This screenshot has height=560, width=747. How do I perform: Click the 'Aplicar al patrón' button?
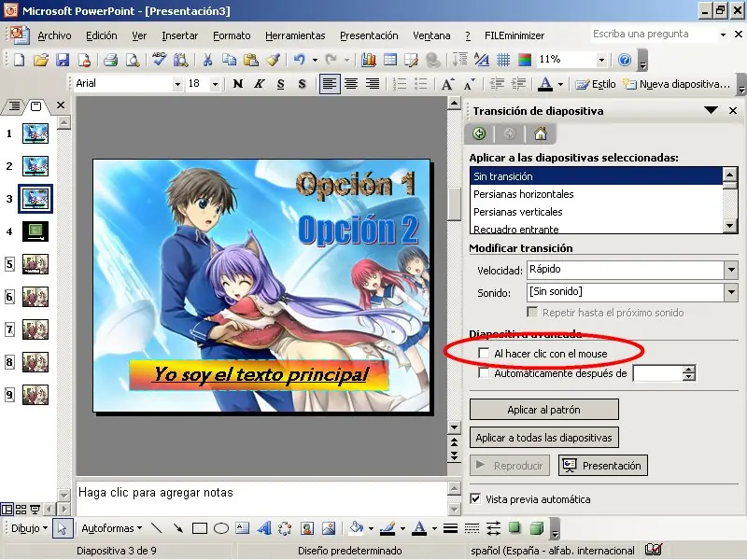click(x=543, y=410)
